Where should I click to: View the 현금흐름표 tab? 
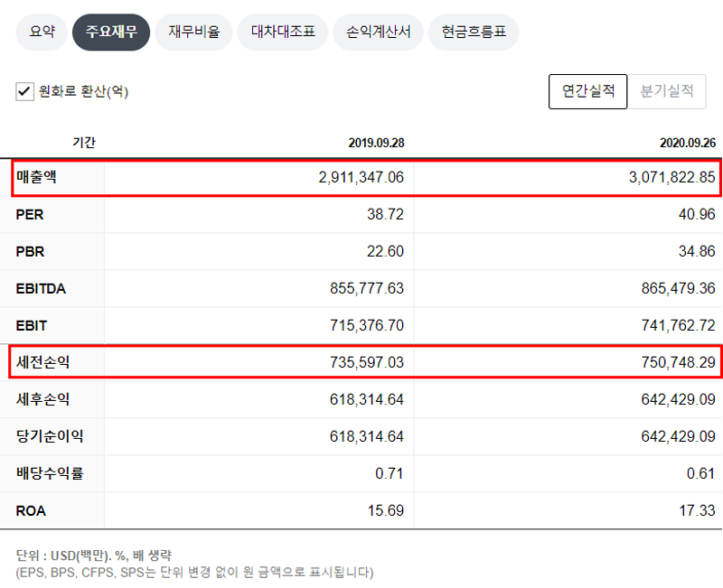tap(474, 32)
